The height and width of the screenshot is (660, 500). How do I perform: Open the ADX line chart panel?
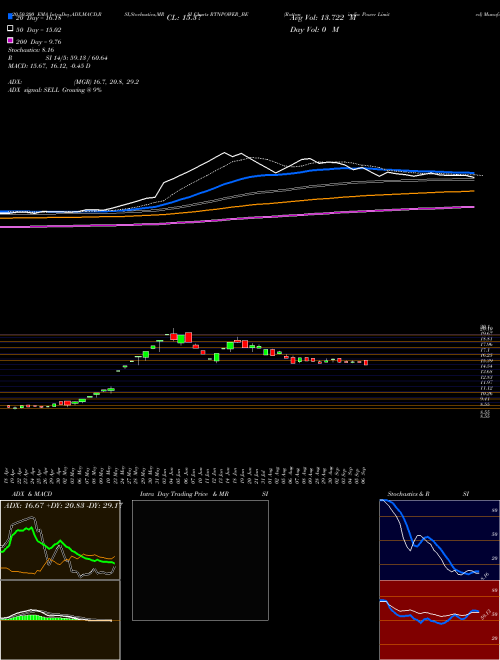(60, 540)
